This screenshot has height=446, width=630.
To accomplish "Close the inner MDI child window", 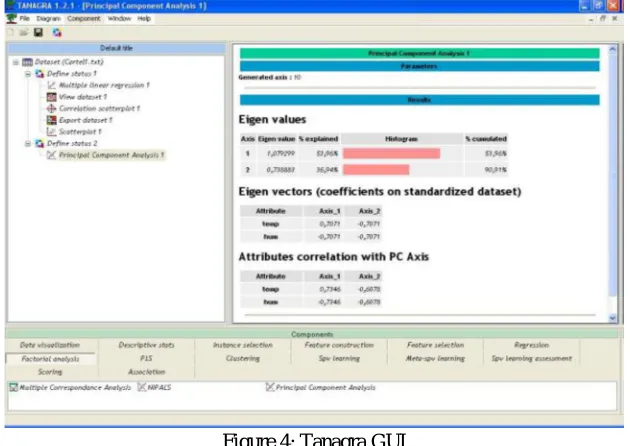I will (614, 18).
